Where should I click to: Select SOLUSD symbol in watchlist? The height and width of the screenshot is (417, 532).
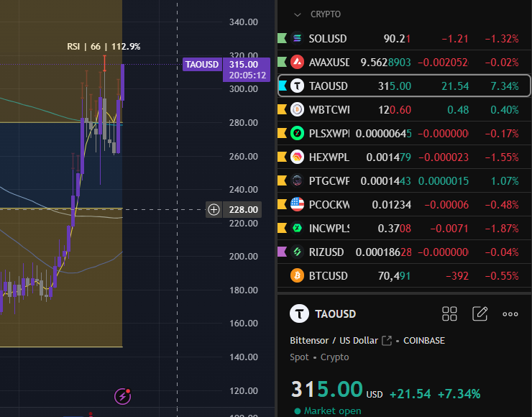pyautogui.click(x=328, y=39)
